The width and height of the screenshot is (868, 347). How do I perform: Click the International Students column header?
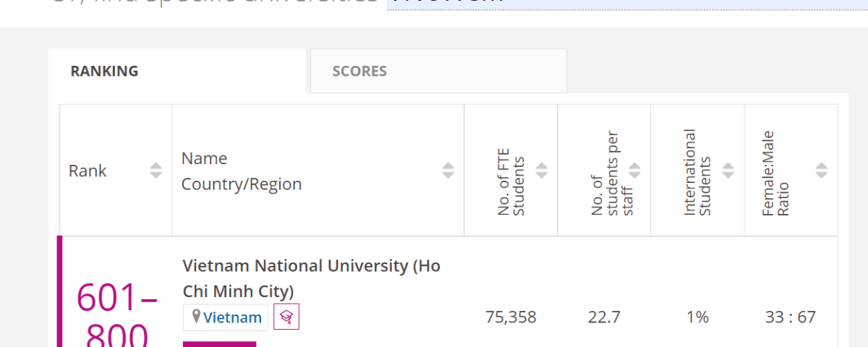698,171
